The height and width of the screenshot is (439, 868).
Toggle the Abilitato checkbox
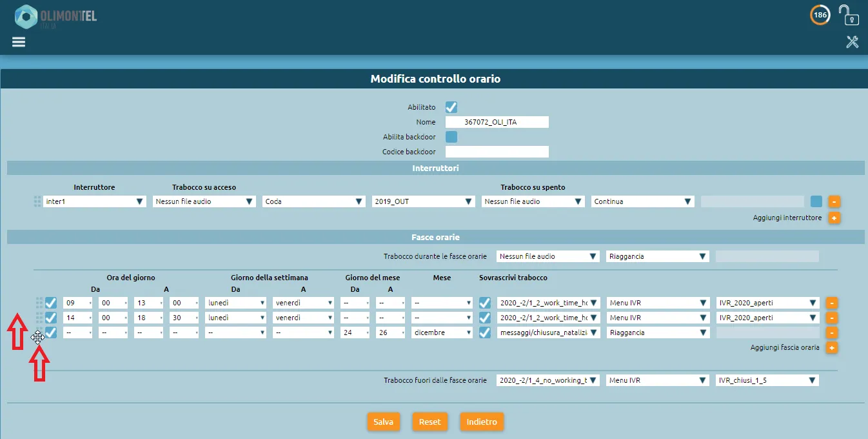[x=451, y=107]
